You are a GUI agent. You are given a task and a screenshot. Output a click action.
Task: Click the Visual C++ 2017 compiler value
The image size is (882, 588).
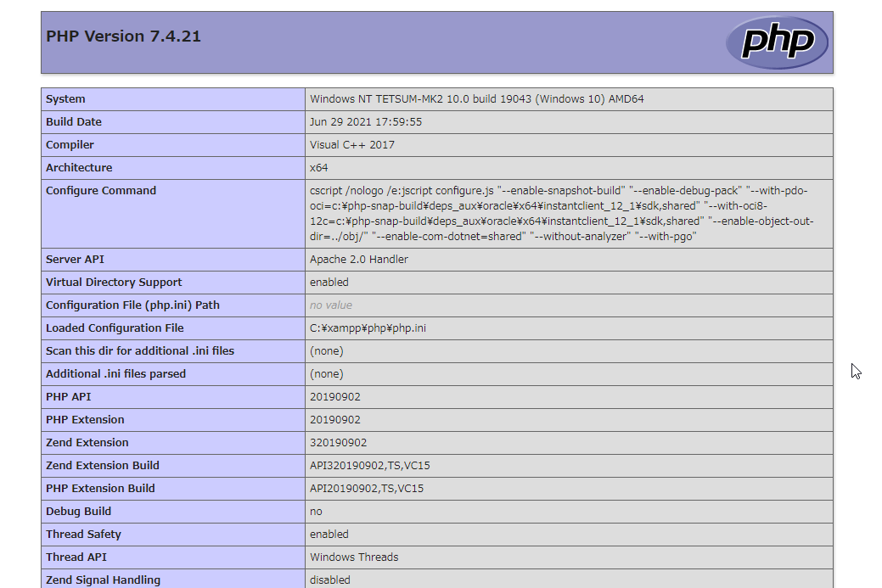351,145
